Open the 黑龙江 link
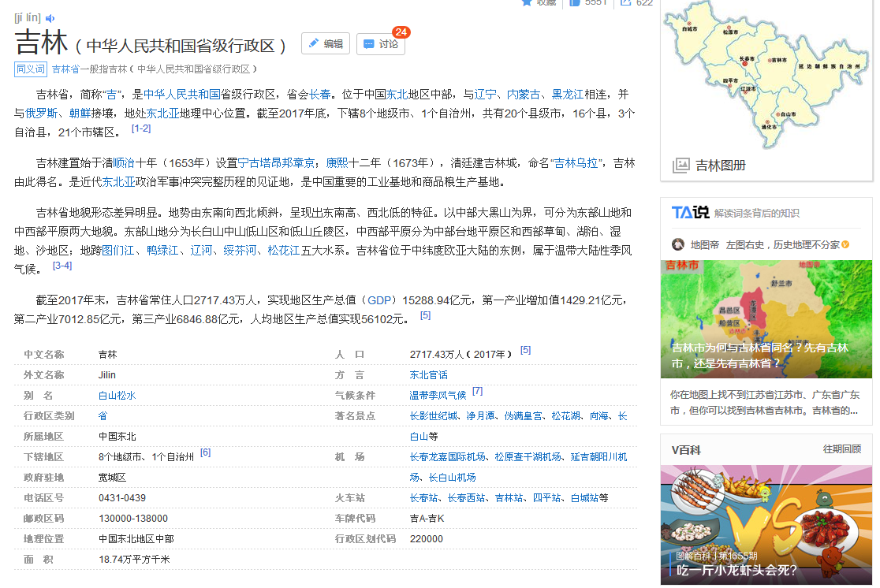This screenshot has width=880, height=588. click(x=568, y=95)
